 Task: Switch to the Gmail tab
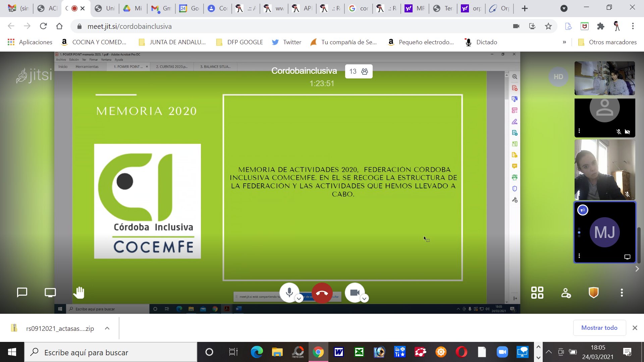click(x=161, y=8)
